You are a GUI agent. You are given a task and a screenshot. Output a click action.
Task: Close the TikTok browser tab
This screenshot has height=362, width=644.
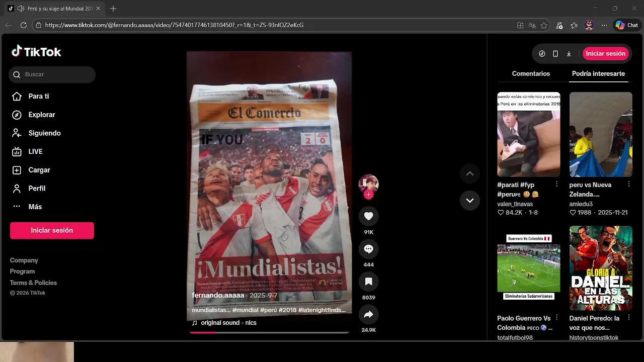[x=98, y=9]
